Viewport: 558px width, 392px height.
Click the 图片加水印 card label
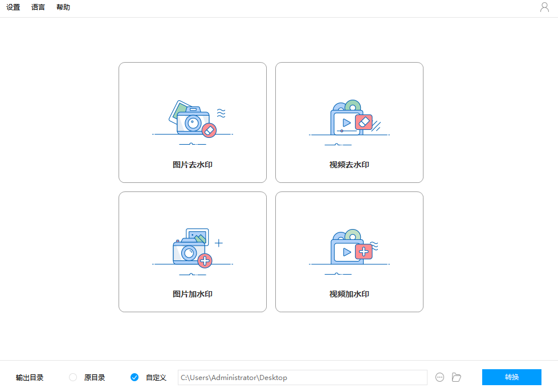[x=193, y=295]
